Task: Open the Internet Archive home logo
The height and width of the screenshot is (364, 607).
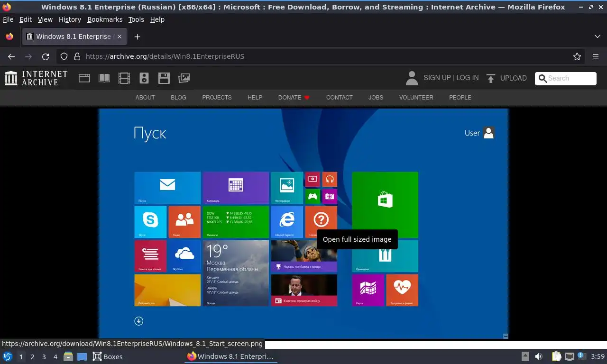Action: pyautogui.click(x=36, y=78)
